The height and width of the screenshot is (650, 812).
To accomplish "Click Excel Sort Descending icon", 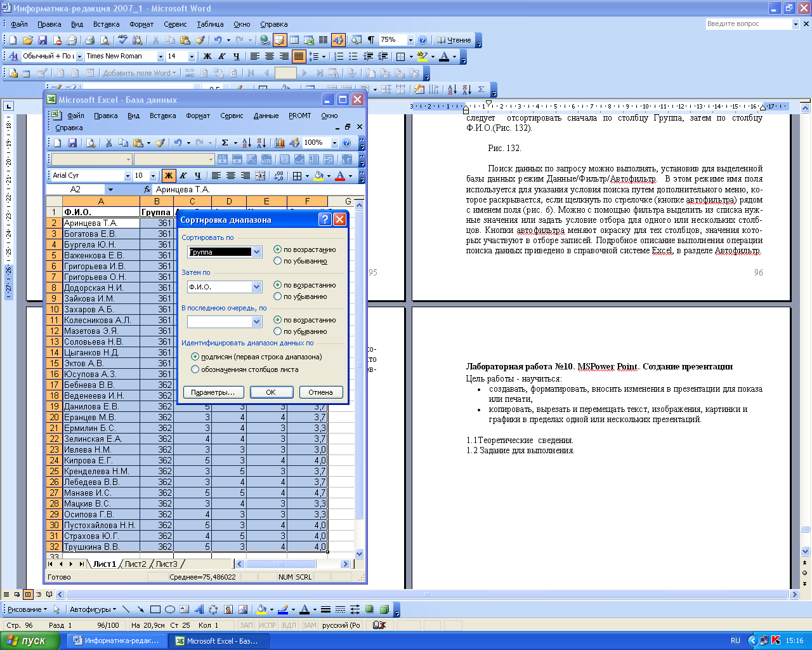I will coord(261,143).
